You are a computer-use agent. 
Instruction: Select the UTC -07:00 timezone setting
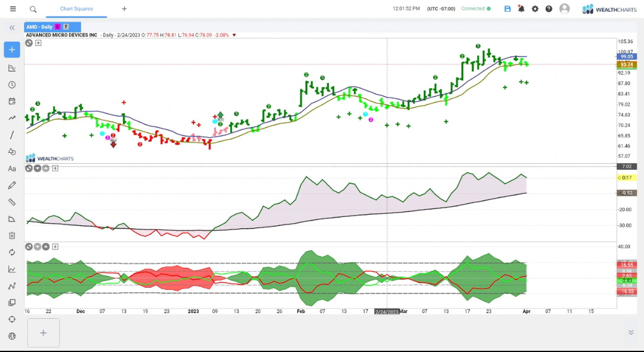click(x=441, y=9)
